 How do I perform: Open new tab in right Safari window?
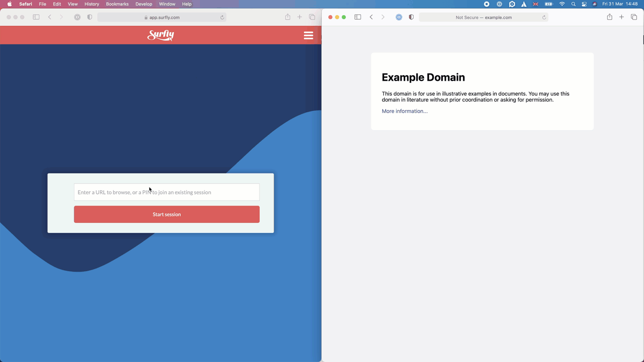click(621, 17)
